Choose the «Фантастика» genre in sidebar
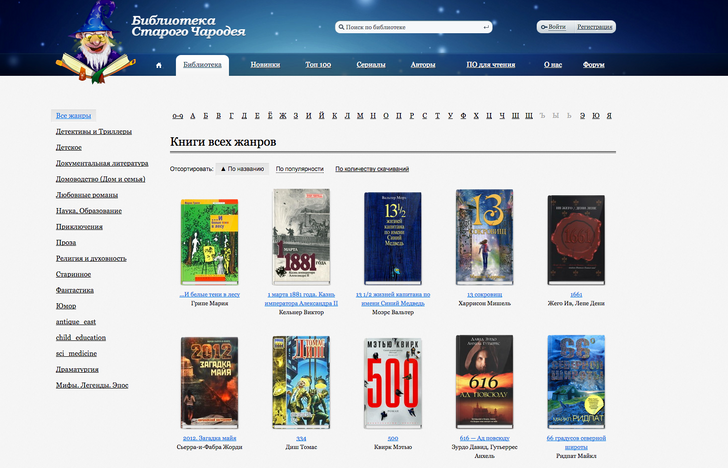Image resolution: width=728 pixels, height=468 pixels. click(x=76, y=290)
